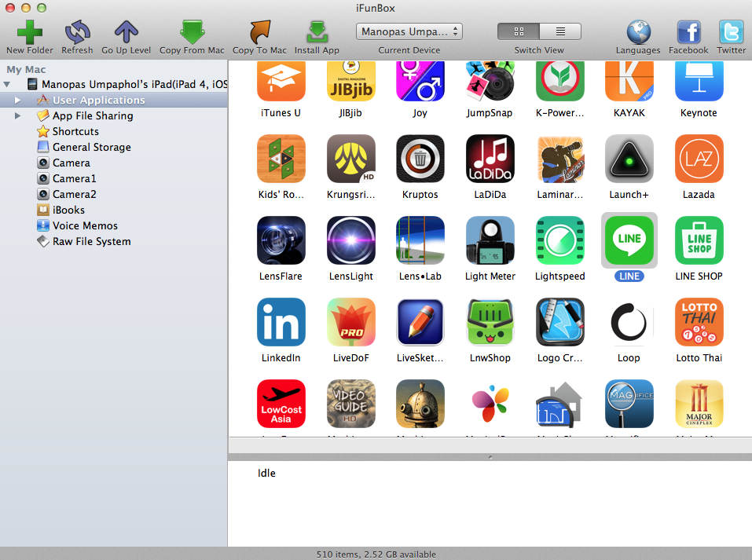Select the LiveDoF app icon
This screenshot has height=560, width=752.
[x=350, y=322]
